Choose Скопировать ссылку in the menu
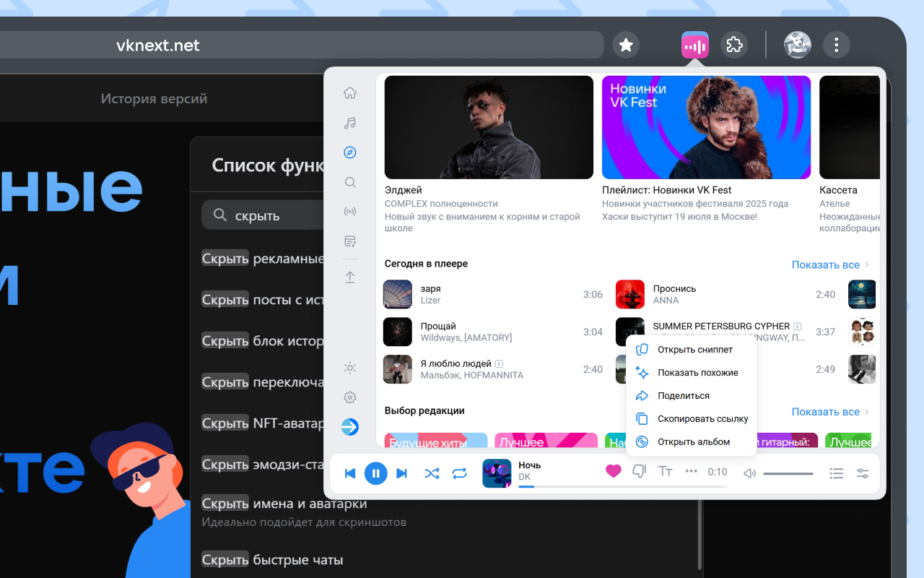 coord(703,418)
